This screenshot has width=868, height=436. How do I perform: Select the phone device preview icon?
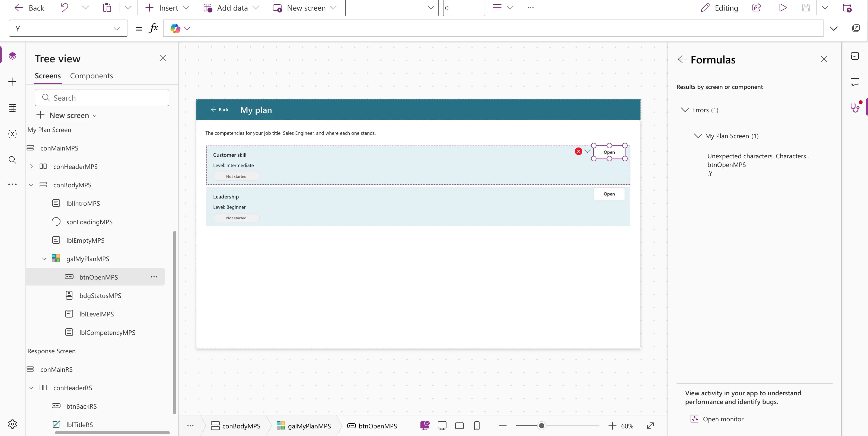point(477,426)
